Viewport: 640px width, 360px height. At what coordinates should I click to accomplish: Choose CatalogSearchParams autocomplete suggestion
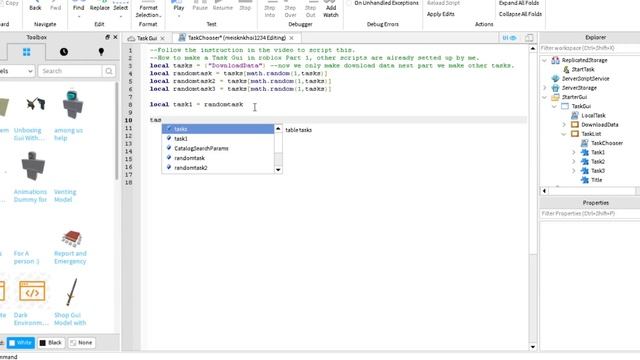tap(218, 149)
